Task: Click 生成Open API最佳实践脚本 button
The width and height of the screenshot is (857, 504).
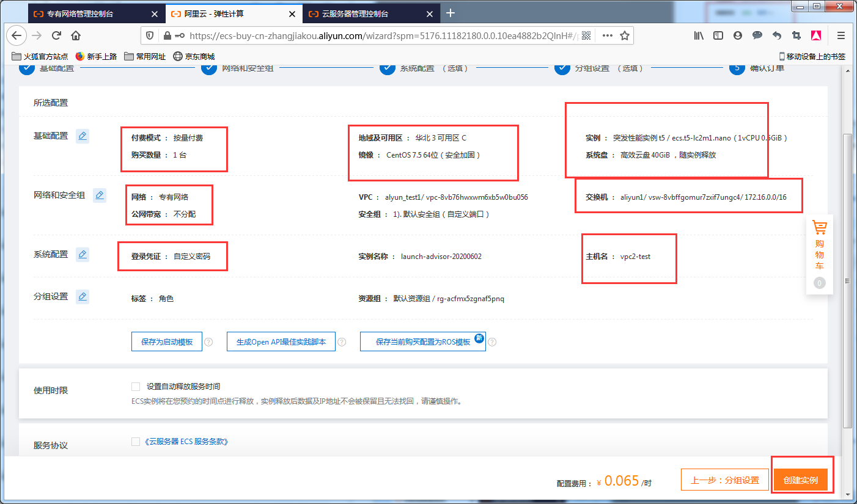Action: click(281, 342)
